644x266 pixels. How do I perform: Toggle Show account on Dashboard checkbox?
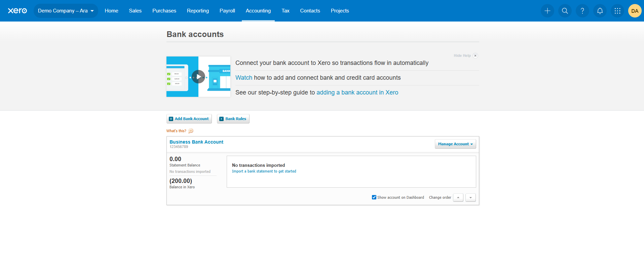click(x=374, y=197)
